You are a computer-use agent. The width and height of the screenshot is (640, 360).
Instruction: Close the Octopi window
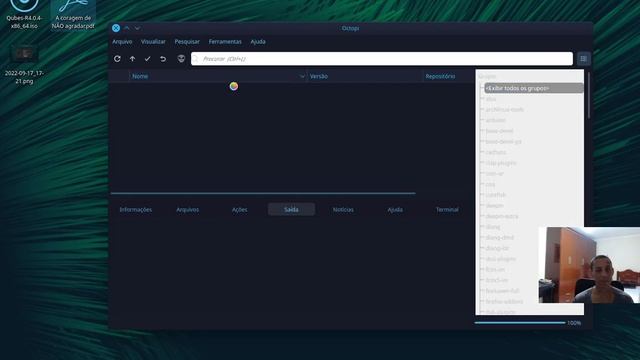pos(116,28)
